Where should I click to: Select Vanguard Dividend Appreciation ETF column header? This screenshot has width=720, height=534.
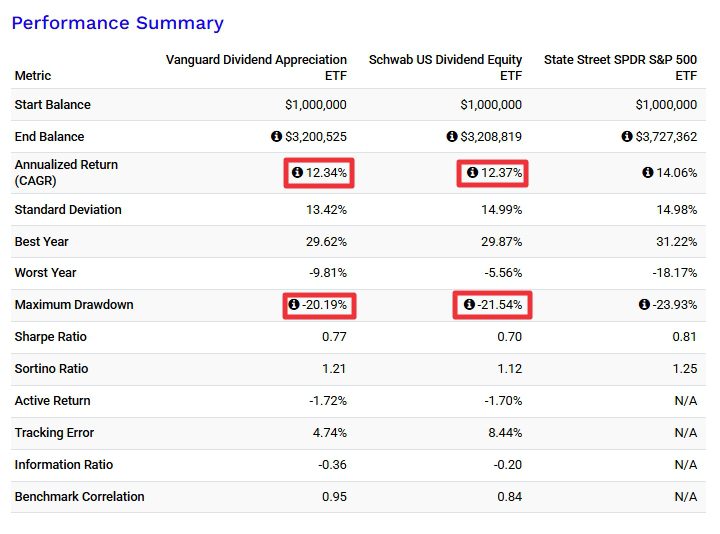[256, 67]
